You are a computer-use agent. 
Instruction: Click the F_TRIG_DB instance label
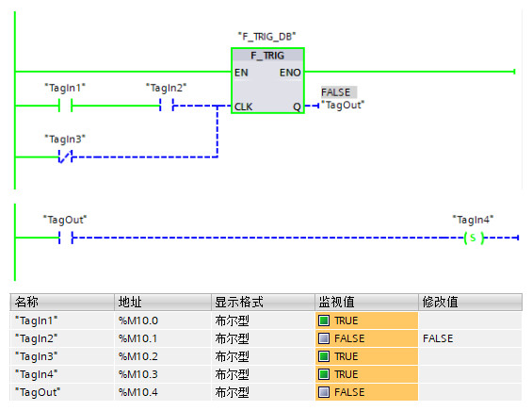click(x=267, y=36)
